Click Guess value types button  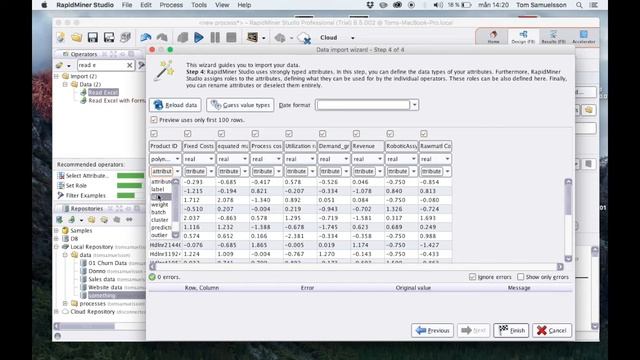(240, 105)
